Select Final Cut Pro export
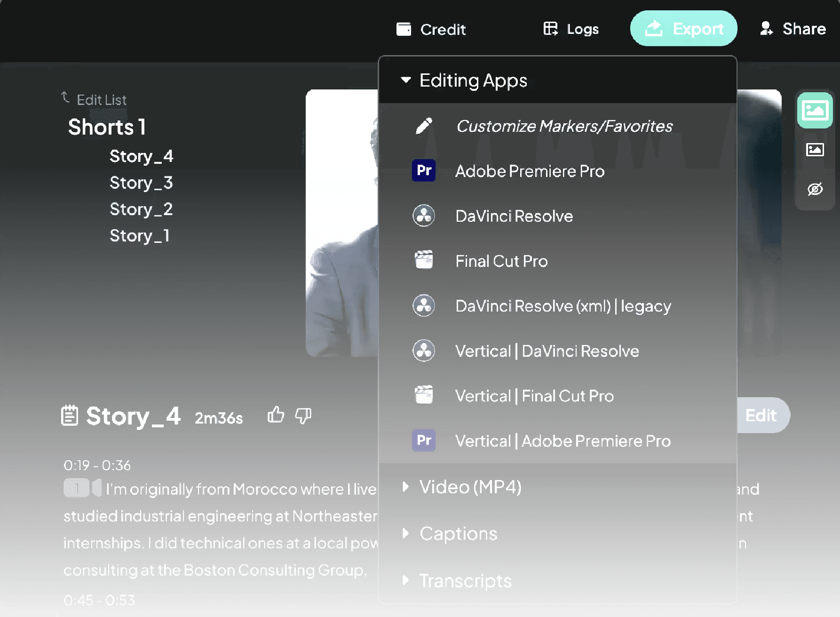The image size is (840, 617). point(501,261)
